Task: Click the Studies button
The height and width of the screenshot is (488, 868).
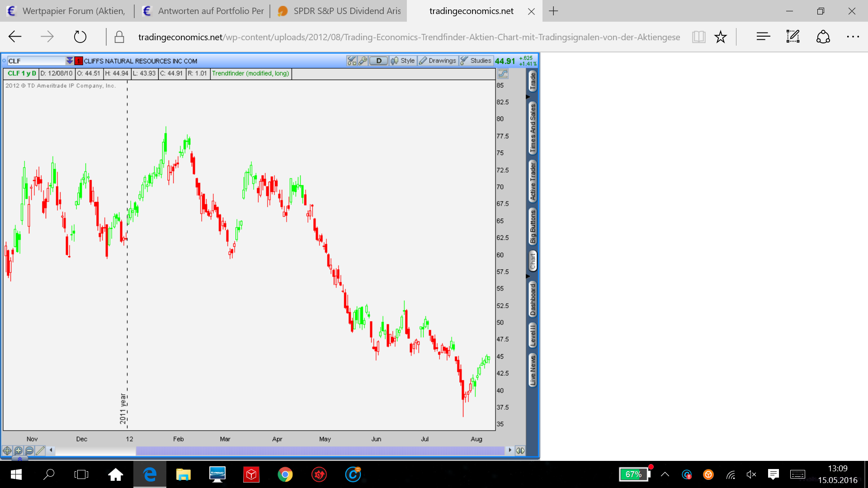Action: [x=476, y=61]
